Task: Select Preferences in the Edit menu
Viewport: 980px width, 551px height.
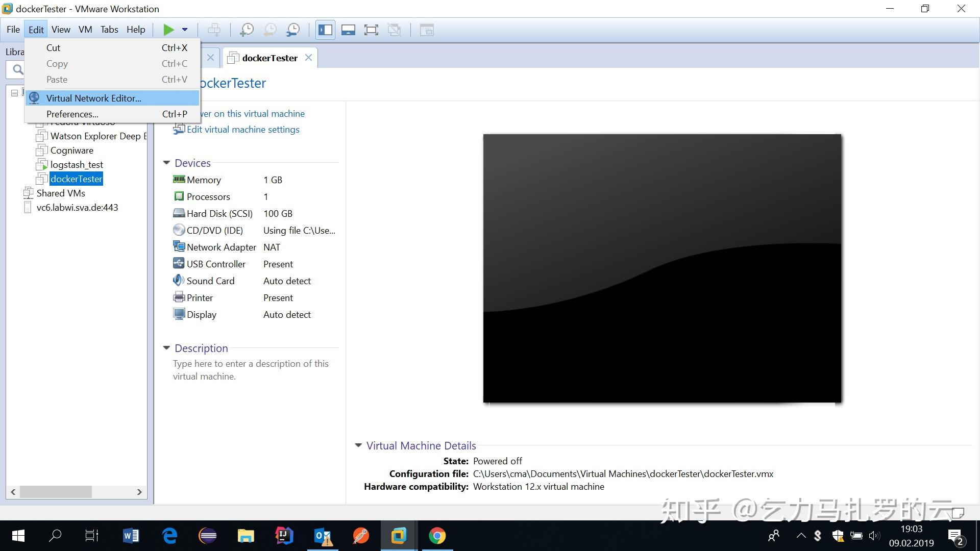Action: pos(72,114)
